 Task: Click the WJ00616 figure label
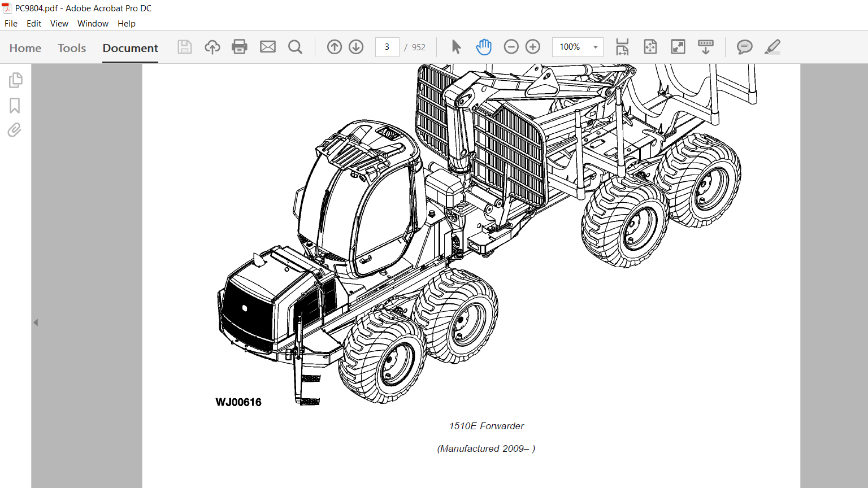point(238,402)
